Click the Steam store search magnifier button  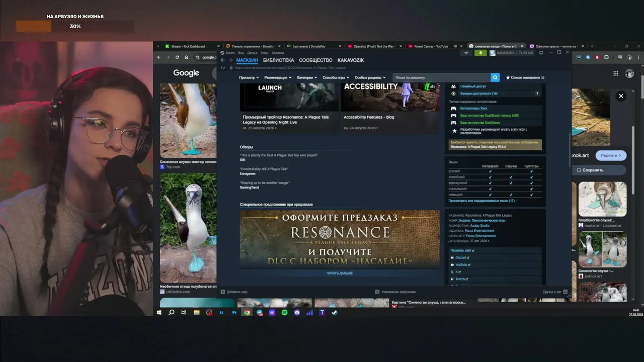point(495,77)
